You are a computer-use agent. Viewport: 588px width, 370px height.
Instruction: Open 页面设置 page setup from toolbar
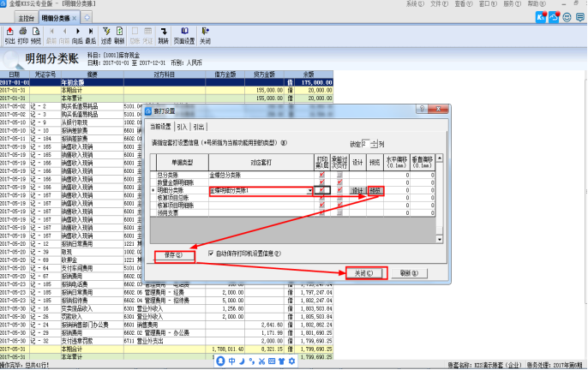coord(183,35)
